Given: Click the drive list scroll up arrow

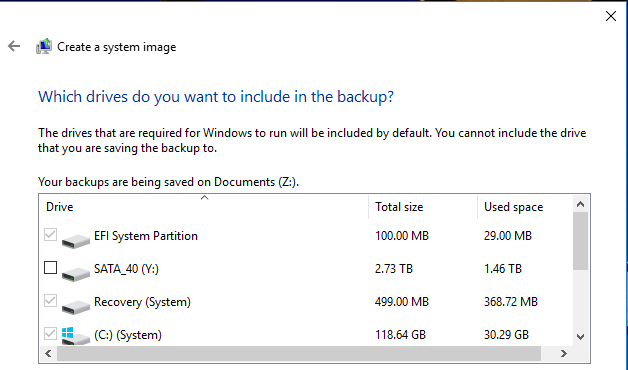Looking at the screenshot, I should 580,204.
